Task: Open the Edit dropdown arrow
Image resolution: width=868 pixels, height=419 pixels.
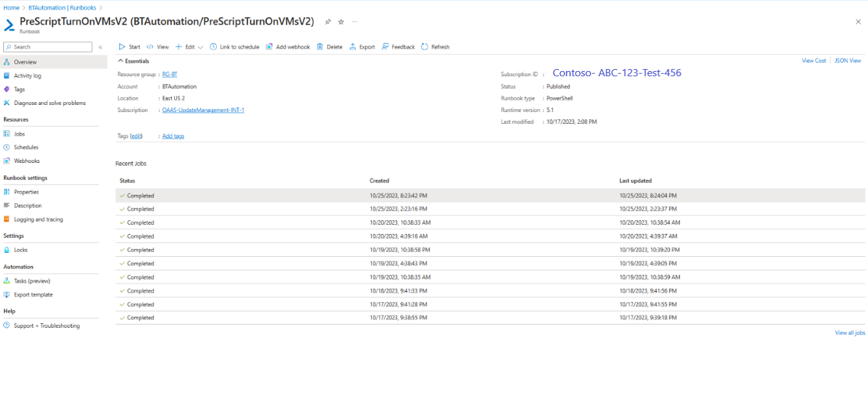Action: [201, 47]
